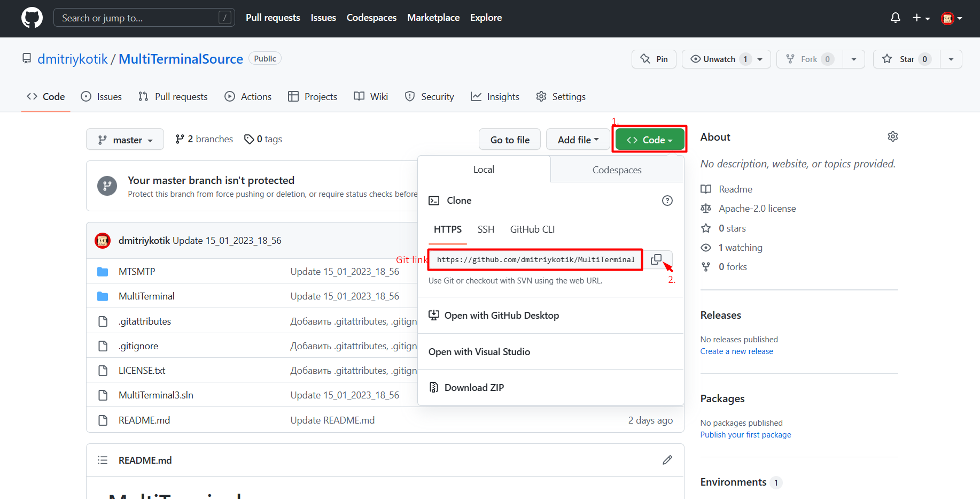Open the master branch dropdown
This screenshot has width=980, height=499.
125,139
